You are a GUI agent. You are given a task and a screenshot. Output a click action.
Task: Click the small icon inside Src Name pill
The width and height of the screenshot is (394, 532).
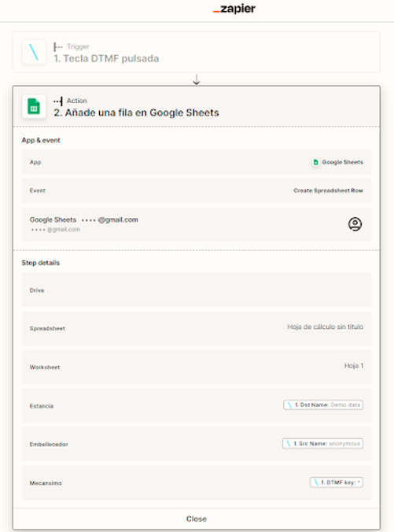click(289, 443)
